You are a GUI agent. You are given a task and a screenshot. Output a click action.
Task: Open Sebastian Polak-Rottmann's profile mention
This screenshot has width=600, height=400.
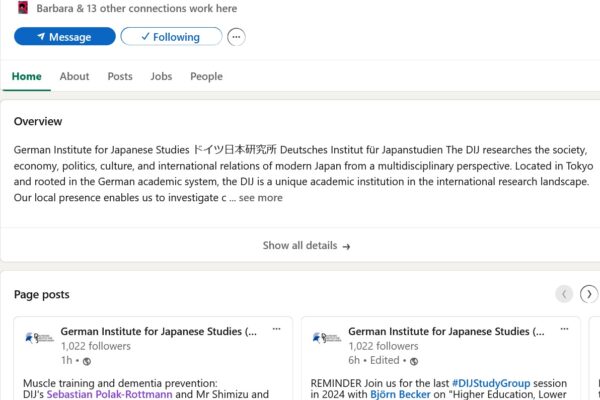pyautogui.click(x=109, y=394)
